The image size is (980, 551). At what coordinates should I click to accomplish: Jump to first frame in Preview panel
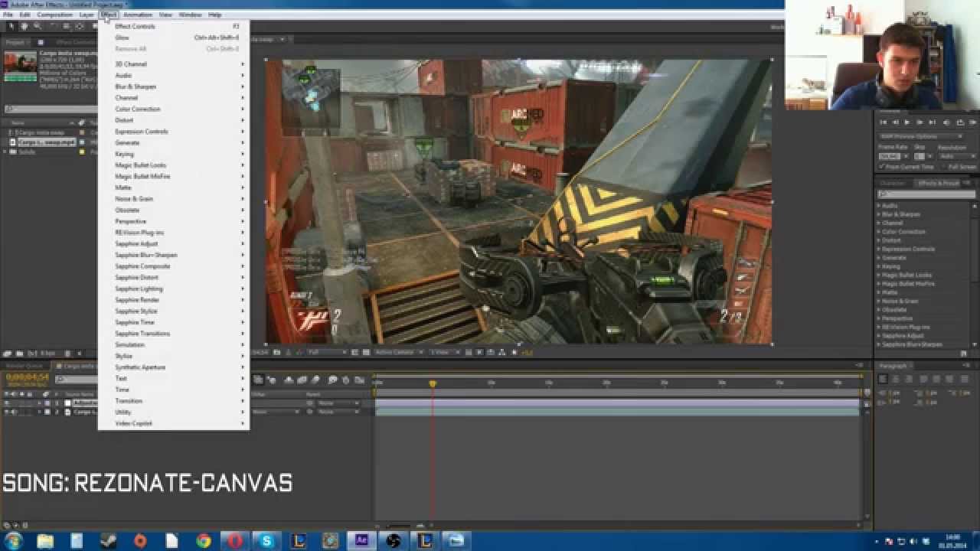[884, 122]
